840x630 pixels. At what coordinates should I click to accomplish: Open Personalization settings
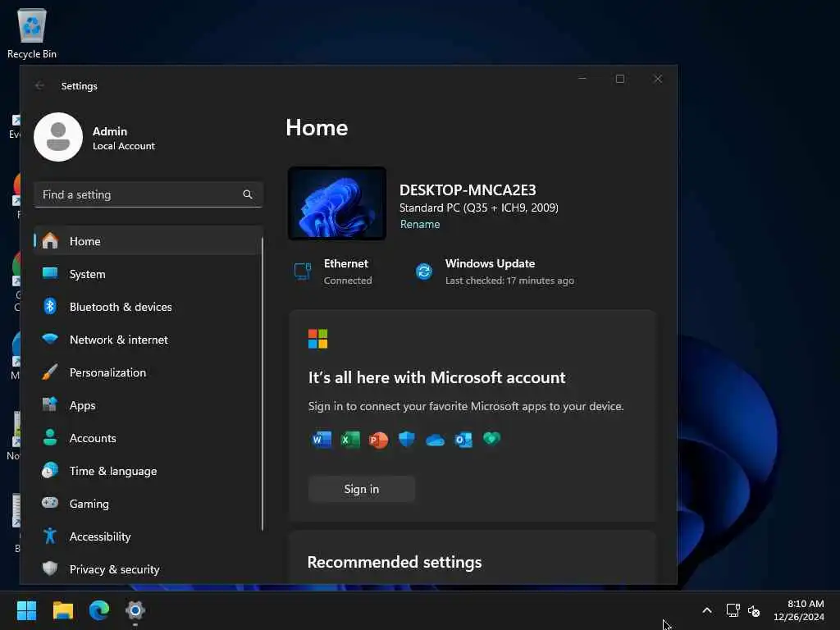[148, 372]
